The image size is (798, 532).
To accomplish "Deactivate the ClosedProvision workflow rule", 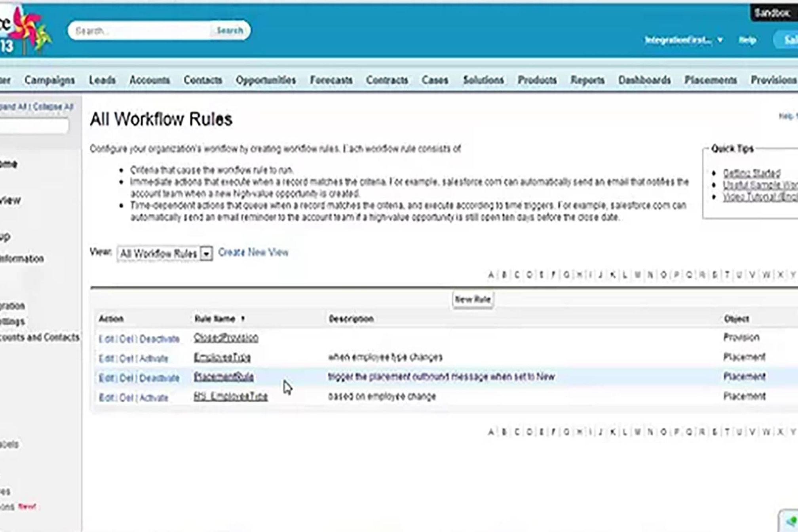I will pos(159,339).
